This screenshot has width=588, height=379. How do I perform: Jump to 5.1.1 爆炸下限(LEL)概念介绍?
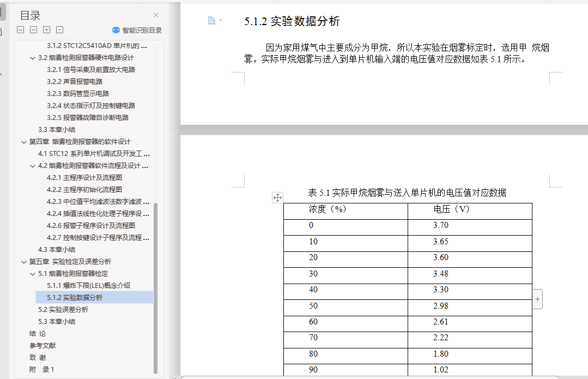click(x=88, y=286)
